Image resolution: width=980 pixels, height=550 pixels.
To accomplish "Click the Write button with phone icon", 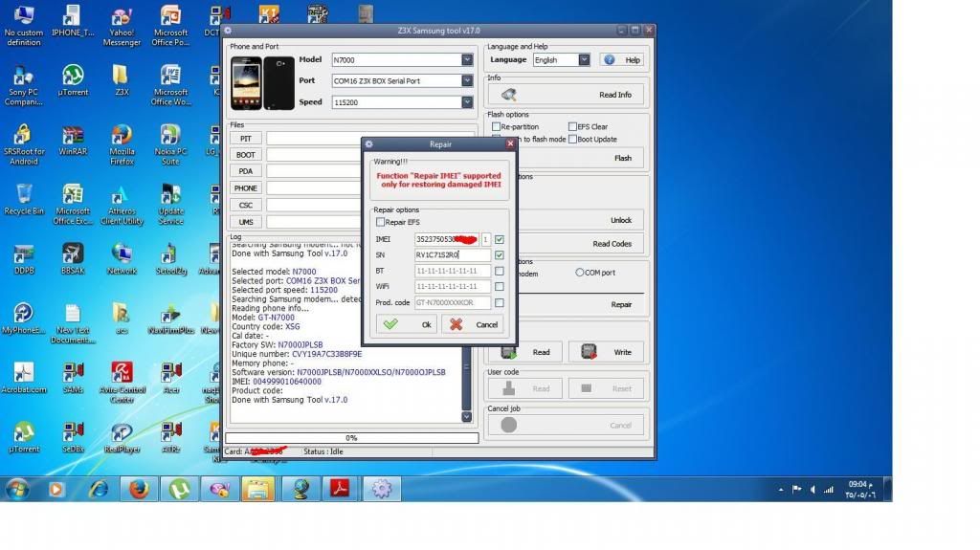I will [605, 352].
